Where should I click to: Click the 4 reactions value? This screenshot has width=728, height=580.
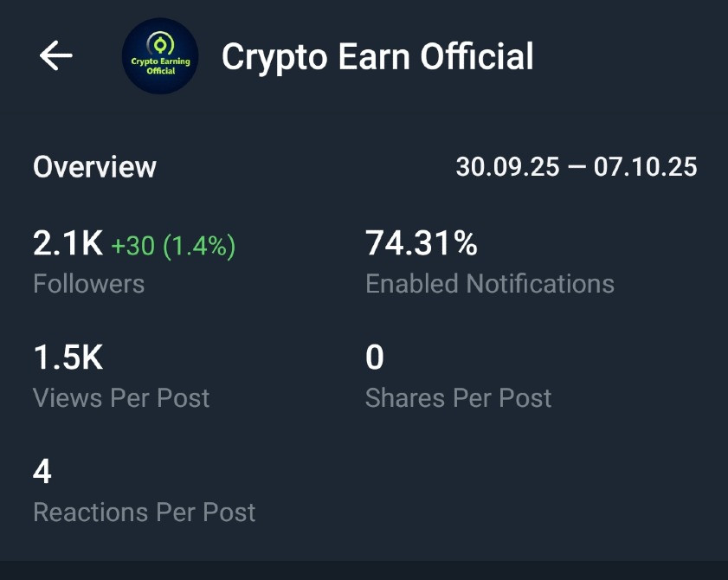(x=42, y=473)
